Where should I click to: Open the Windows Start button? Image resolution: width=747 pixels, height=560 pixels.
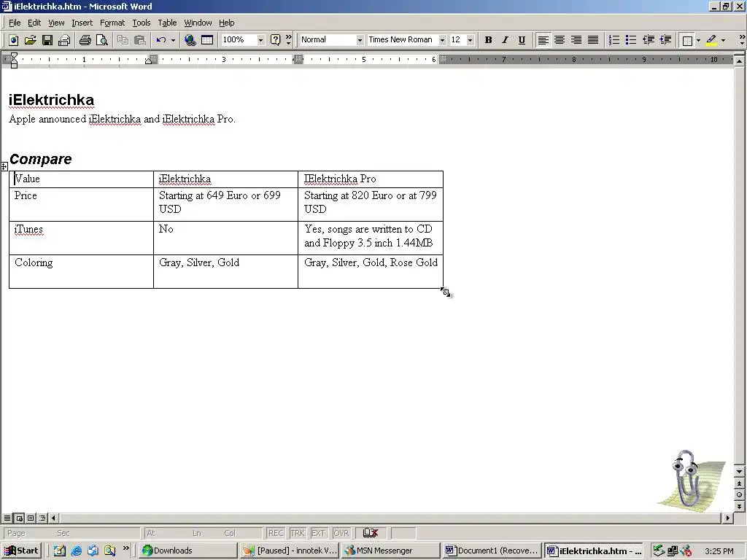[21, 551]
